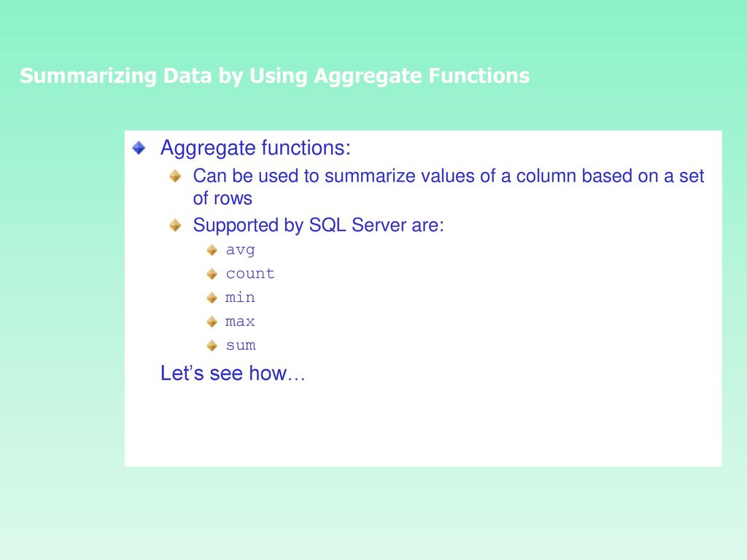Viewport: 747px width, 560px height.
Task: Click the 'Aggregate functions:' heading text
Action: tap(255, 148)
